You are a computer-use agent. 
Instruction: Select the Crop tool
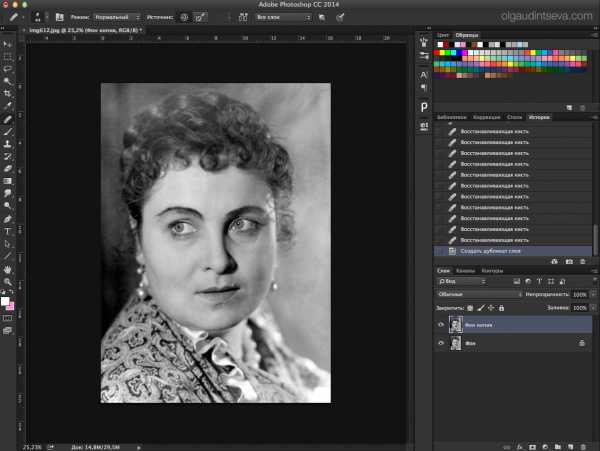coord(7,93)
